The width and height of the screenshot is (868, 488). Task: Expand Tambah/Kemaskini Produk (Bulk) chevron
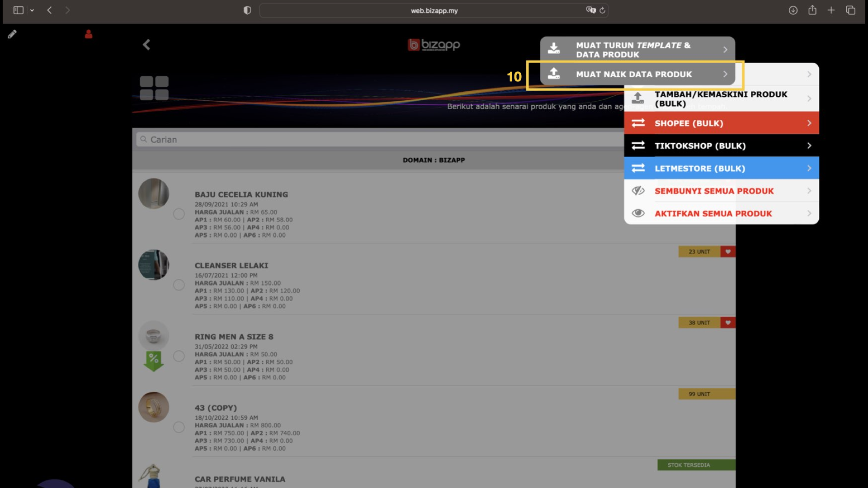pyautogui.click(x=809, y=99)
